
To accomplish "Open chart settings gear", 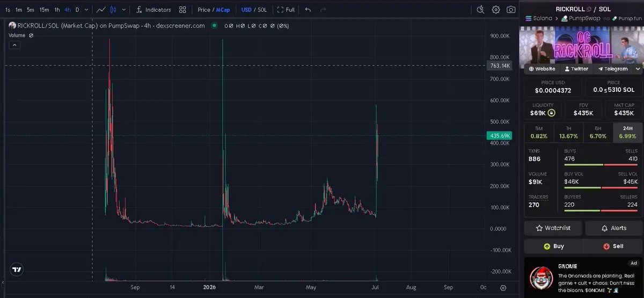I will (496, 10).
